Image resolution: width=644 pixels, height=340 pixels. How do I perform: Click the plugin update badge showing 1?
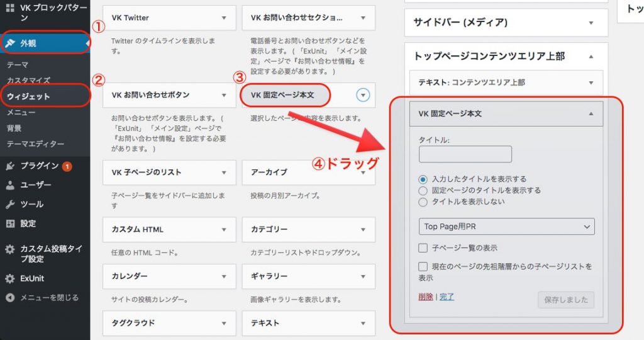click(x=67, y=166)
